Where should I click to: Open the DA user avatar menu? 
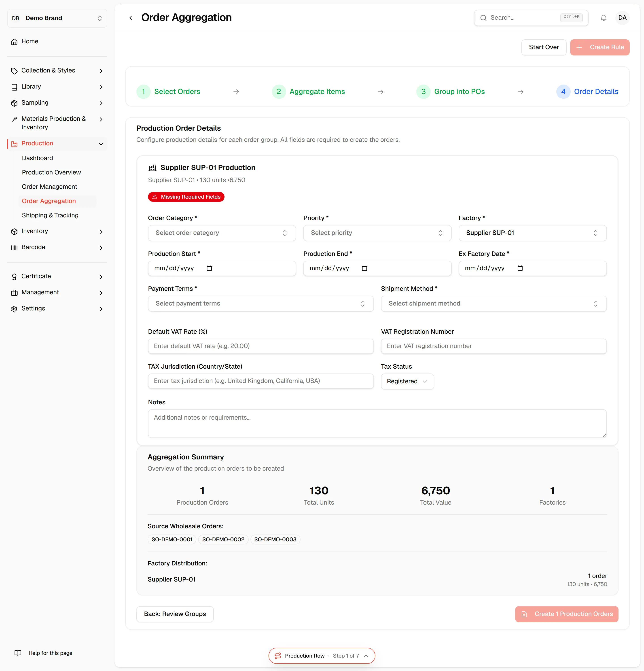click(622, 18)
